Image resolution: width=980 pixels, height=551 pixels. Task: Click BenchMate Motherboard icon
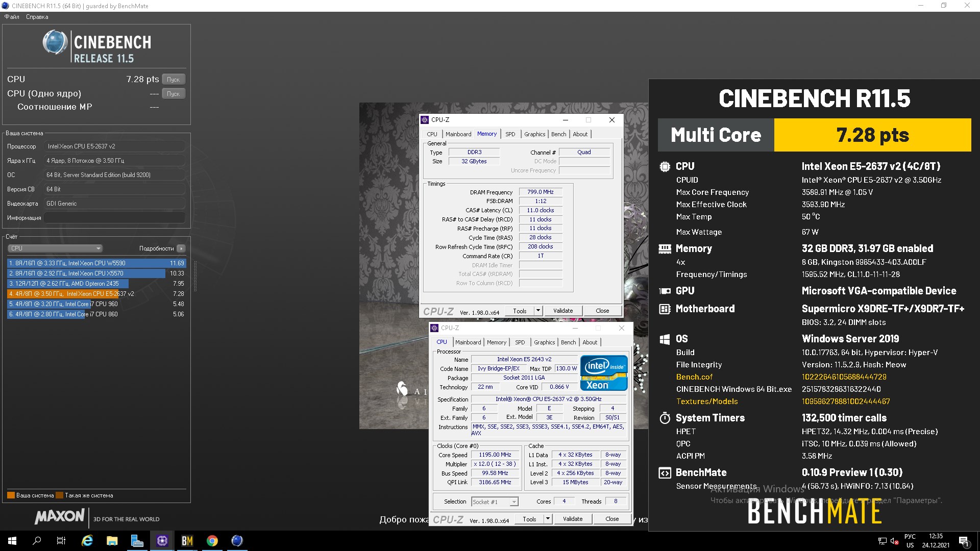665,309
